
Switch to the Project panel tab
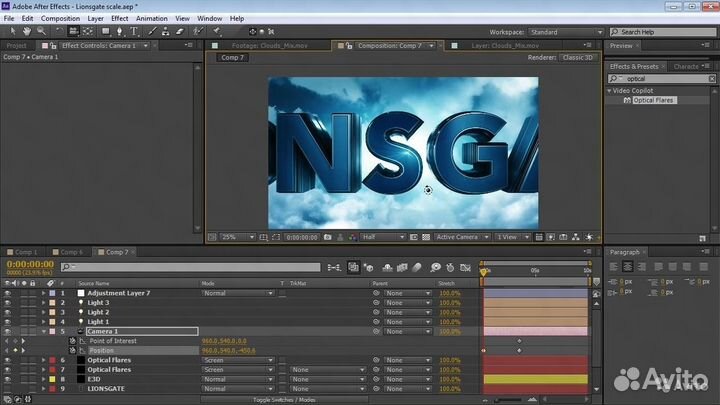tap(17, 45)
